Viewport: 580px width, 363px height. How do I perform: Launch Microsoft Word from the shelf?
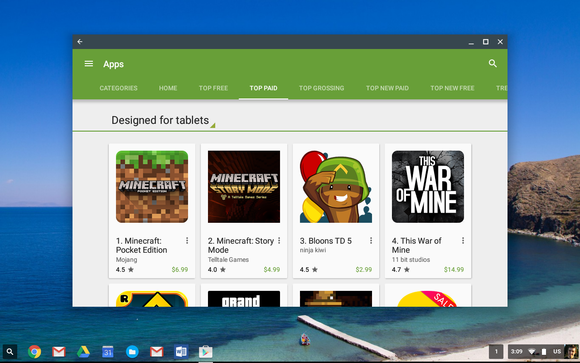181,352
